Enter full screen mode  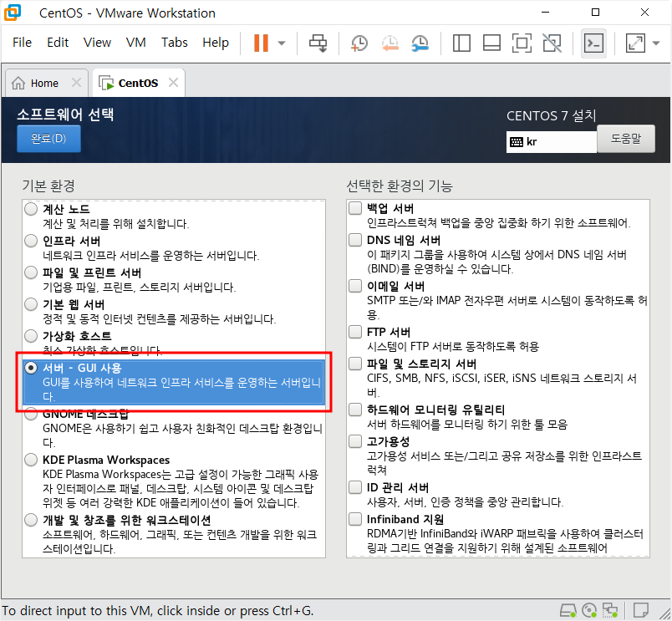click(522, 43)
